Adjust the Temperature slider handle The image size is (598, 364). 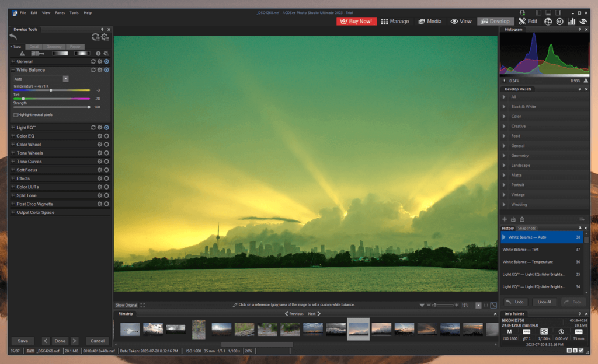click(x=51, y=90)
